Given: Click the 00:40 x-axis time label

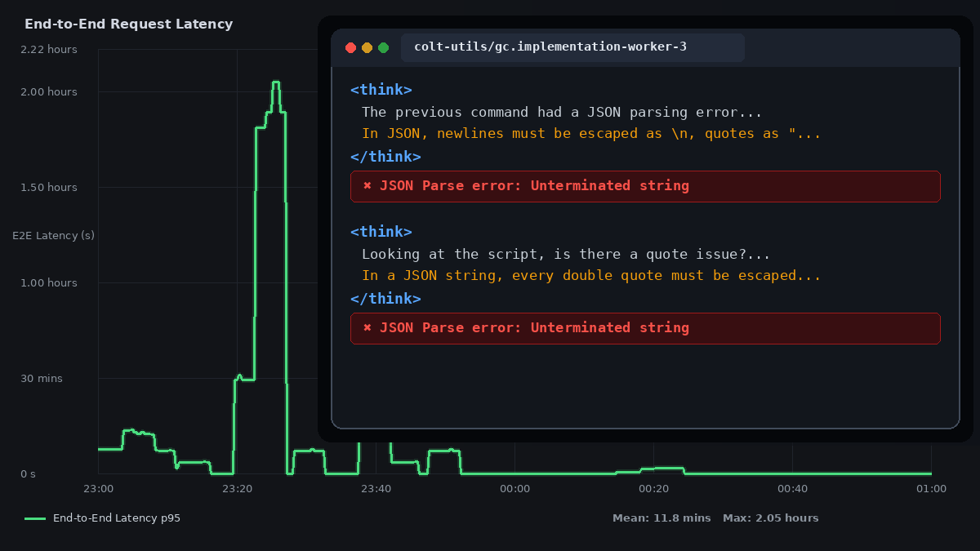Looking at the screenshot, I should 792,489.
